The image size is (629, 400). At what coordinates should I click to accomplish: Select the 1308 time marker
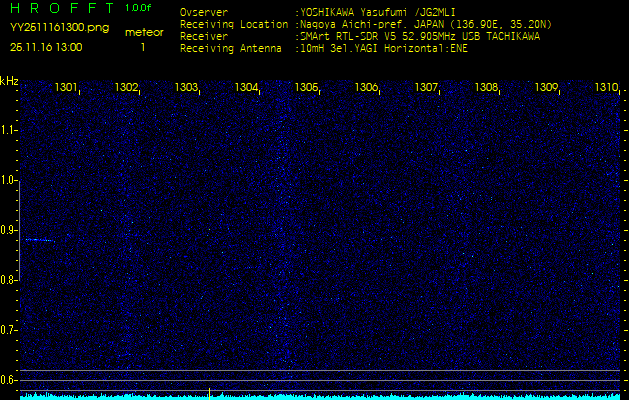(486, 88)
